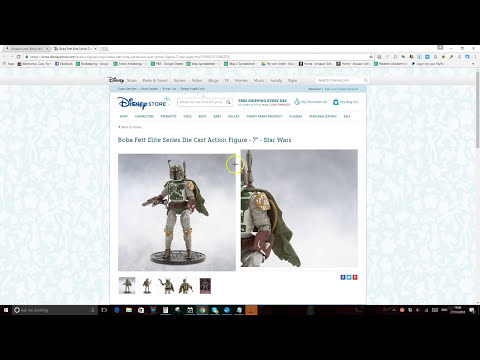The width and height of the screenshot is (480, 360).
Task: Open the CHARACTERS navigation menu
Action: point(144,116)
